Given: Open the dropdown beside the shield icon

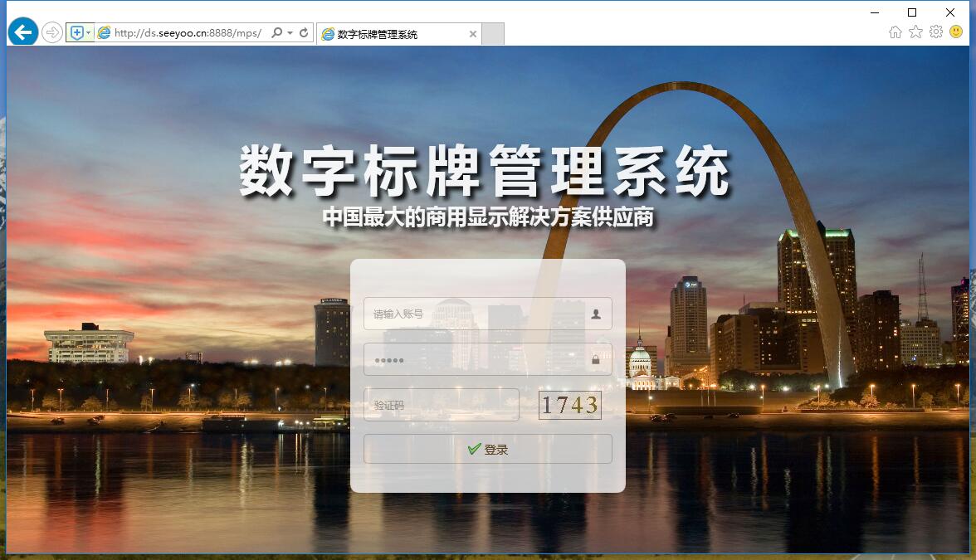Looking at the screenshot, I should coord(89,33).
